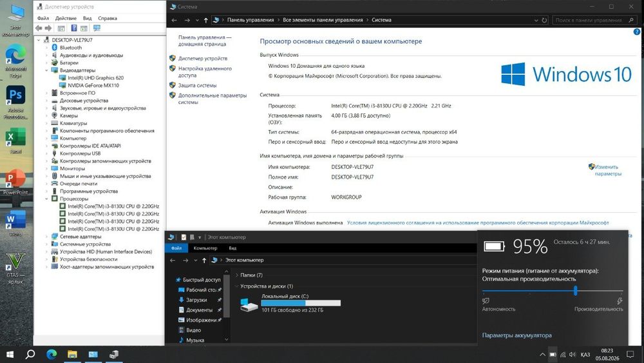Click Панель управления breadcrumb in address bar
Image resolution: width=644 pixels, height=363 pixels.
tap(251, 20)
